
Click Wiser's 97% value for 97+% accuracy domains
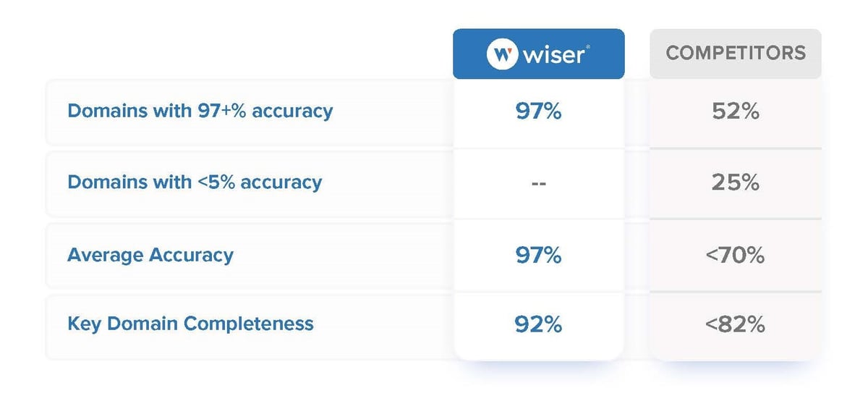point(538,112)
